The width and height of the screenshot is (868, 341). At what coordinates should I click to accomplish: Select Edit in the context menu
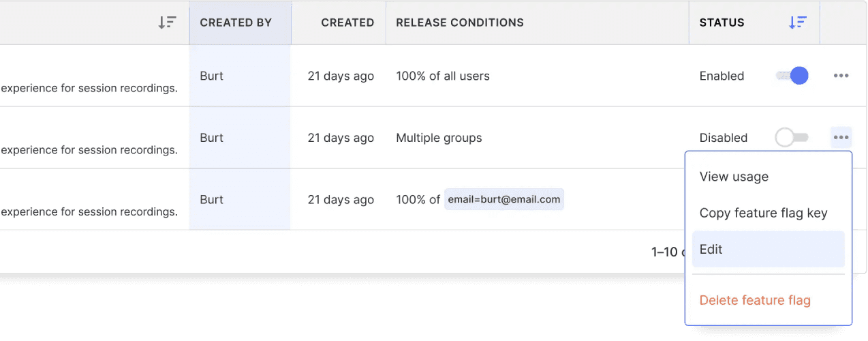coord(711,249)
